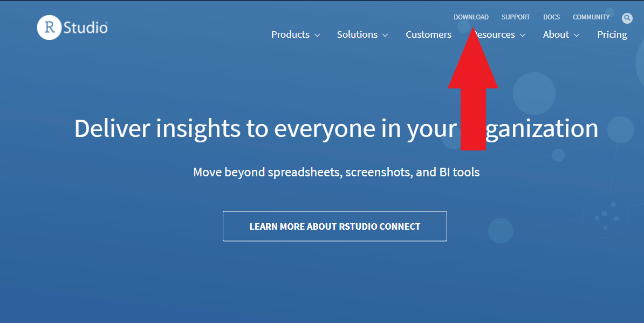Open the Products menu
This screenshot has width=644, height=323.
tap(290, 35)
